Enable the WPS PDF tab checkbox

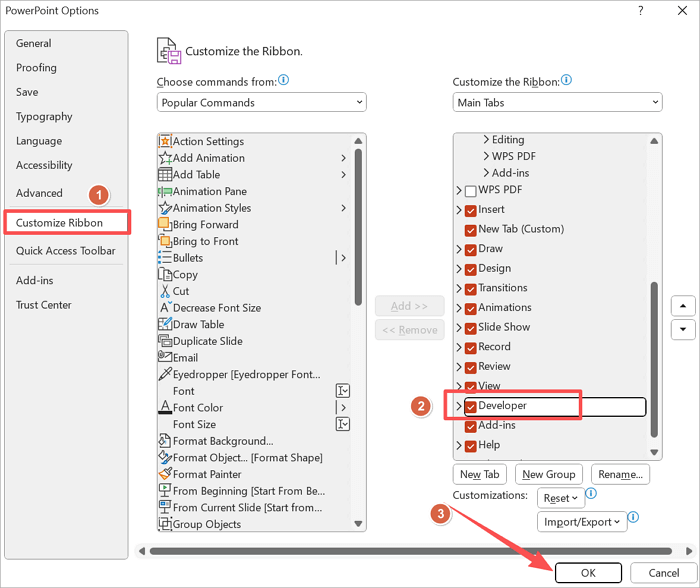point(471,191)
